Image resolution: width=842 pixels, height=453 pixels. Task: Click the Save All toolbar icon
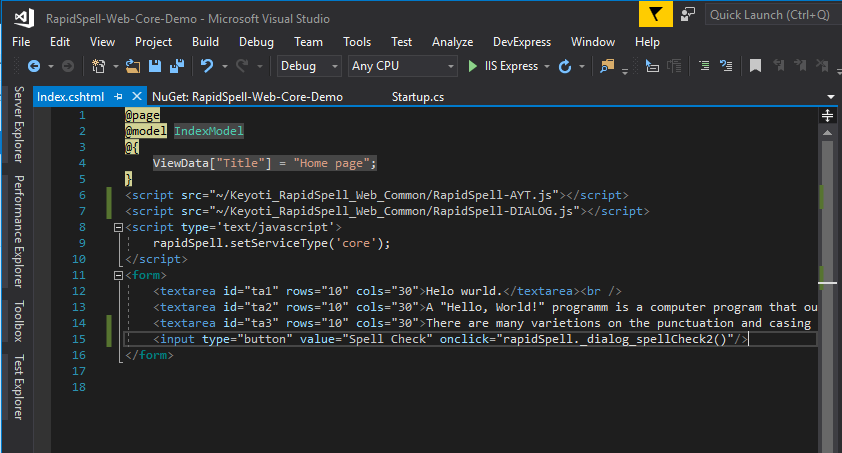pos(176,67)
